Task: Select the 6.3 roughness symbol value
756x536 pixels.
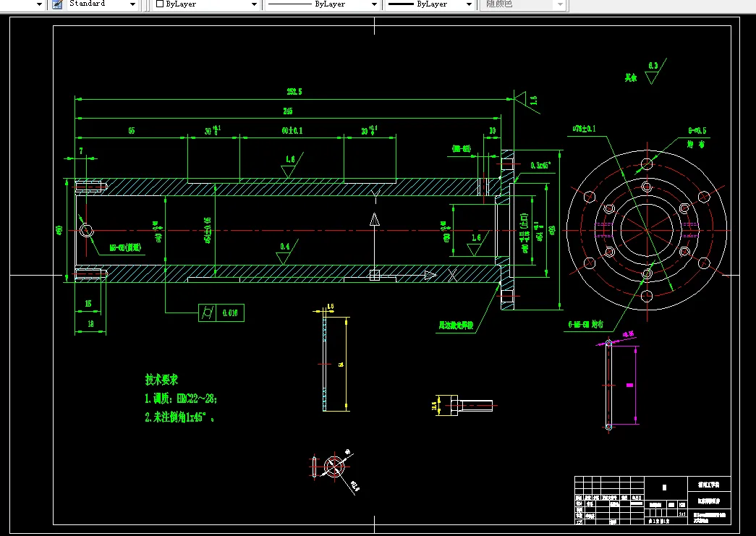Action: (653, 66)
